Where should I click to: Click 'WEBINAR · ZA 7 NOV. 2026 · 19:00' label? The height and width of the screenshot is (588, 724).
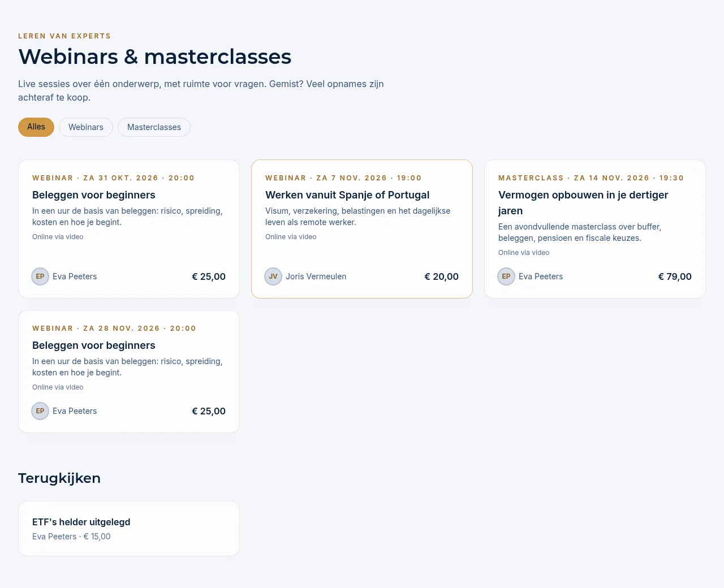343,178
